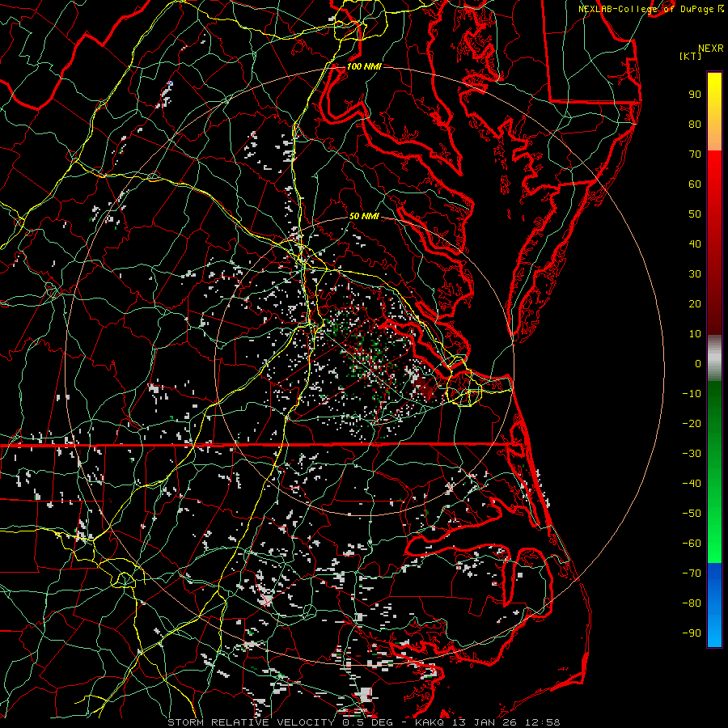Click the 0 value on velocity scale

[698, 364]
